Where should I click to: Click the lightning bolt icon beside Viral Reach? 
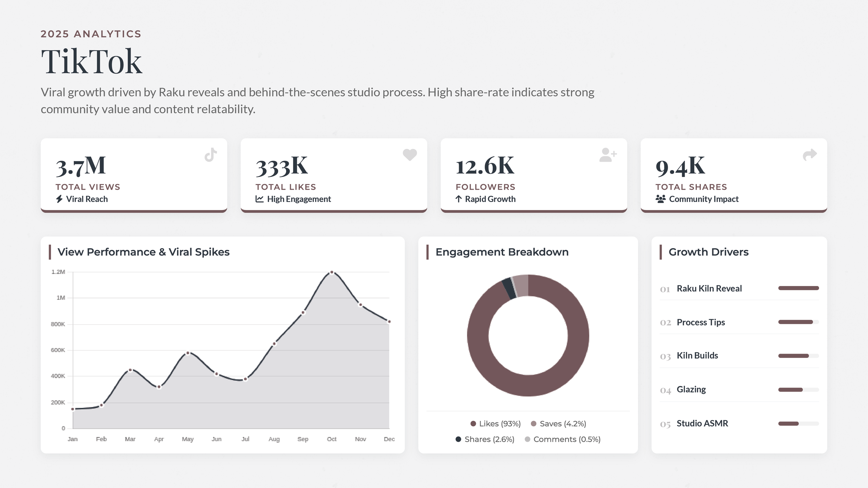click(59, 199)
